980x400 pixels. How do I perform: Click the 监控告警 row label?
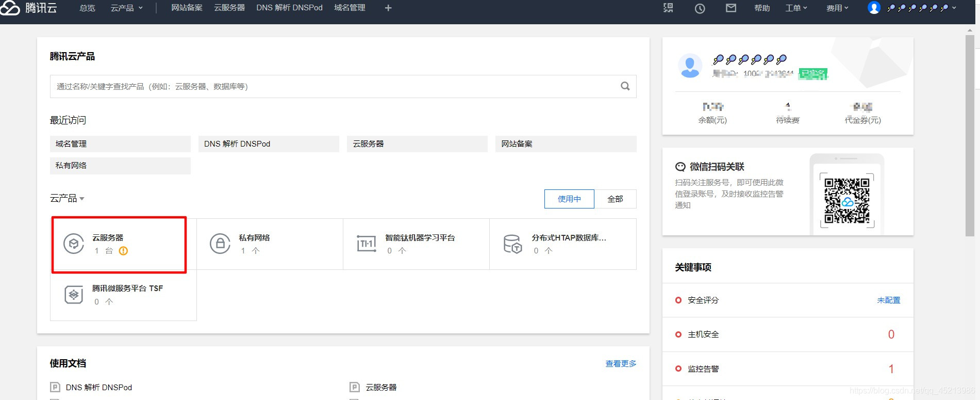pyautogui.click(x=703, y=369)
